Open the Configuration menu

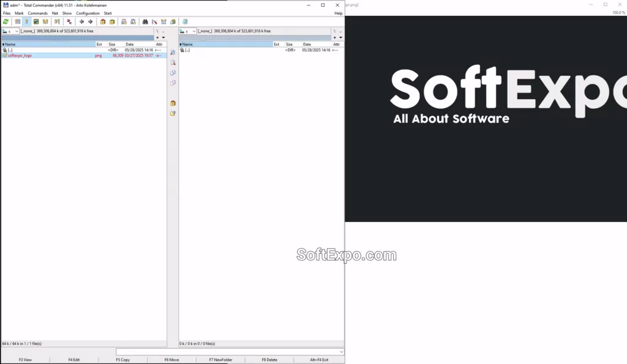tap(88, 13)
